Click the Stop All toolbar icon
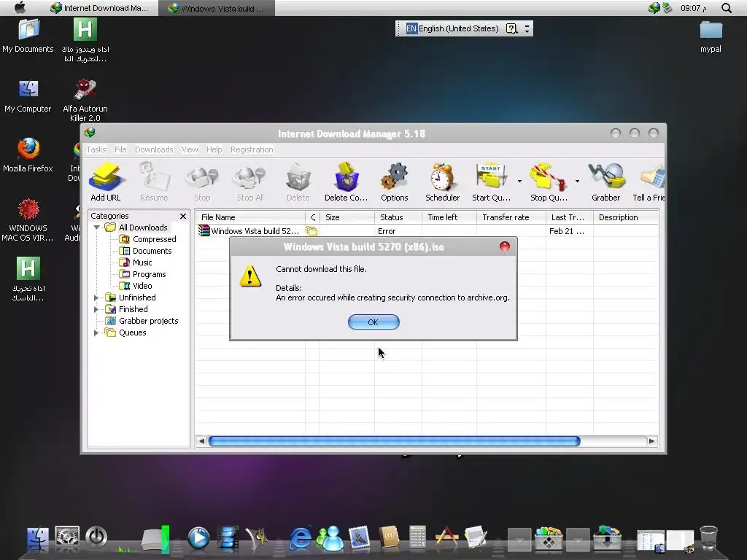The width and height of the screenshot is (747, 560). coord(250,182)
